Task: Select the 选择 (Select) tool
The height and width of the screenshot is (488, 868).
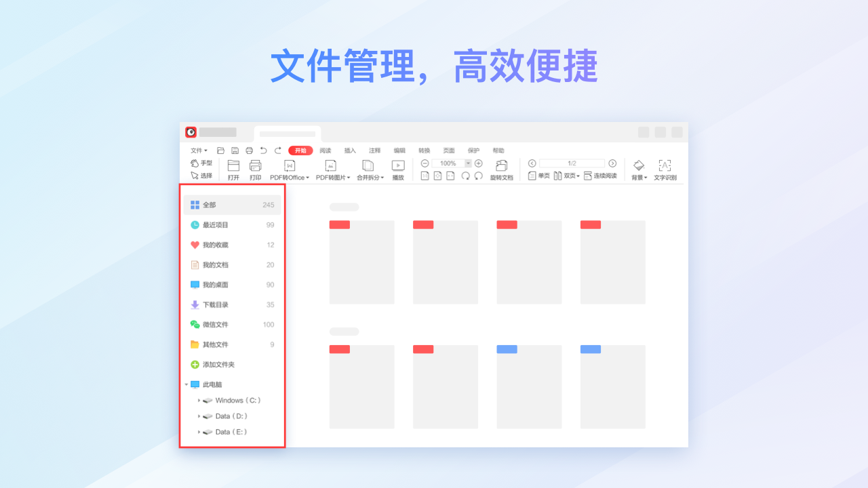Action: (203, 175)
